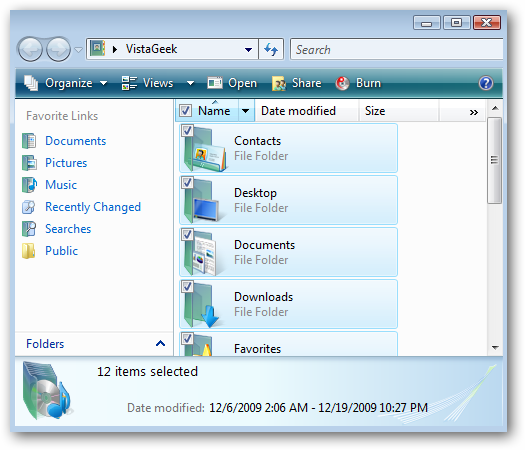525x450 pixels.
Task: Click the selected items preview icon in details pane
Action: (x=47, y=391)
